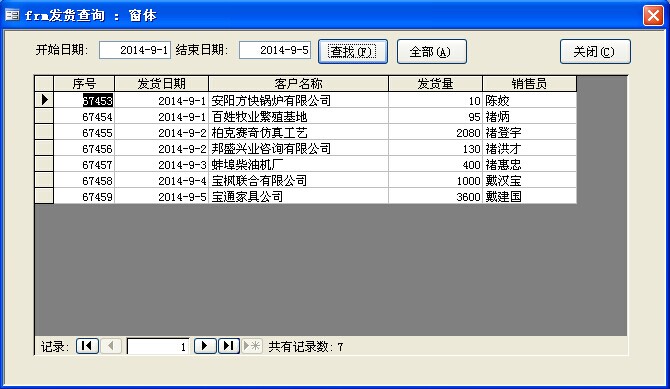
Task: Select row selector for record 67459
Action: coord(44,196)
